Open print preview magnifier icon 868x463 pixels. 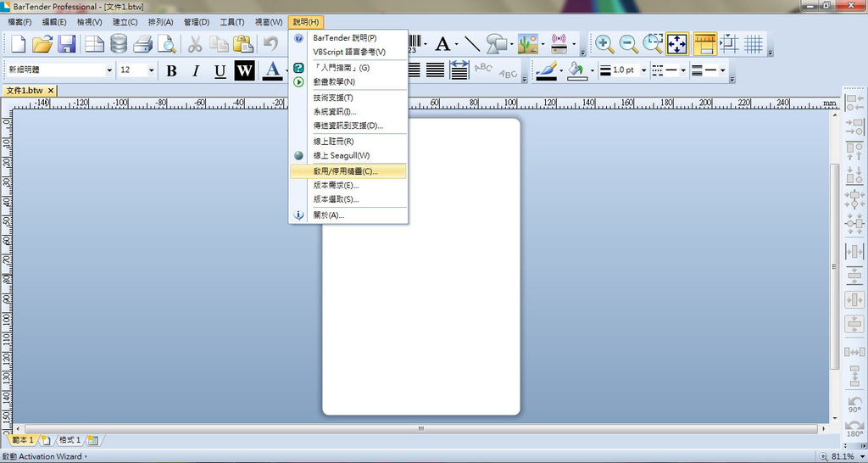click(167, 44)
